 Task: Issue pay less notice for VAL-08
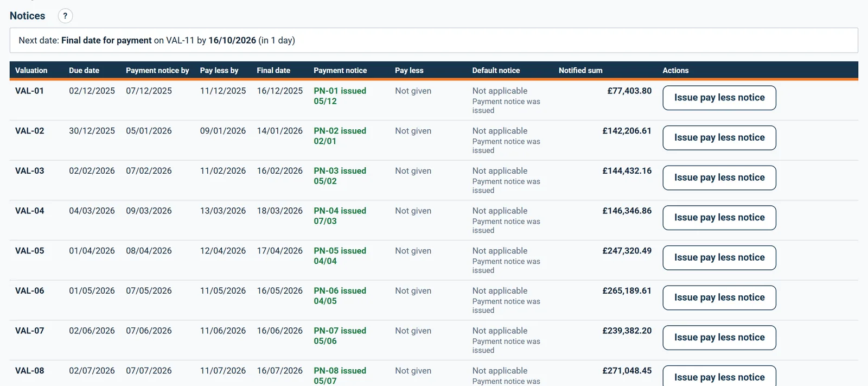pyautogui.click(x=719, y=376)
